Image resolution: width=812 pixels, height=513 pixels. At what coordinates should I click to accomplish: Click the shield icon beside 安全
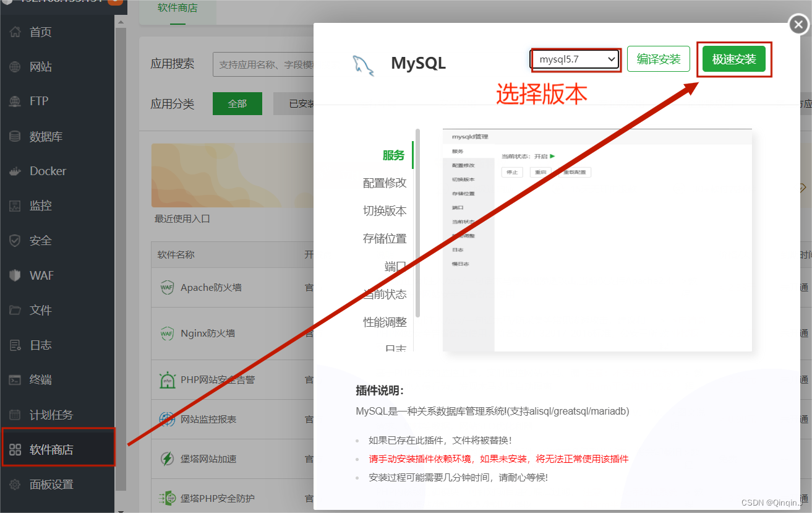(15, 241)
